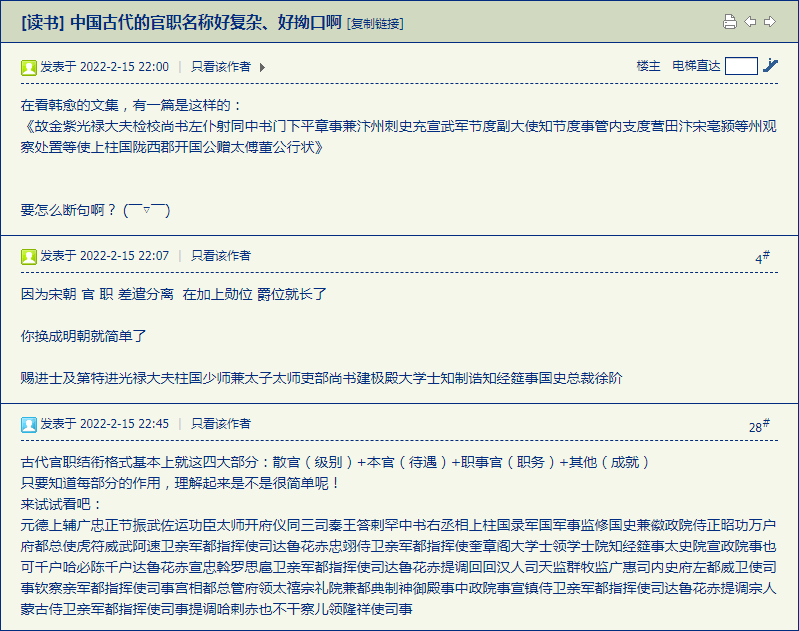Click timestamp 发表于 2022-2-15 22:45
799x631 pixels.
[104, 424]
